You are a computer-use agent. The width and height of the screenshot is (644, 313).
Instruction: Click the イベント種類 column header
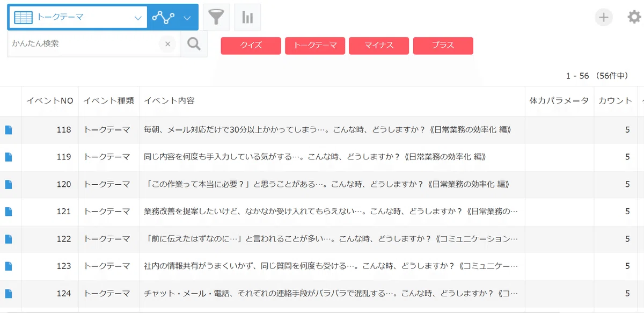pos(109,100)
